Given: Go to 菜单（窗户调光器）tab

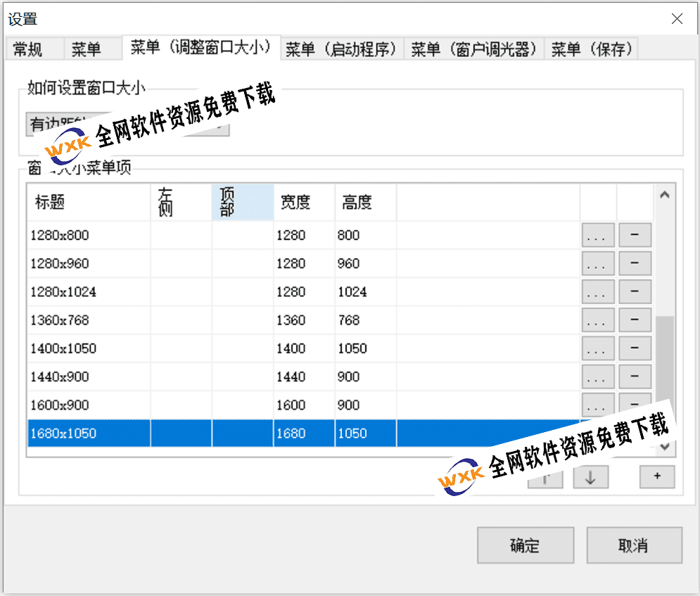Looking at the screenshot, I should pyautogui.click(x=474, y=49).
